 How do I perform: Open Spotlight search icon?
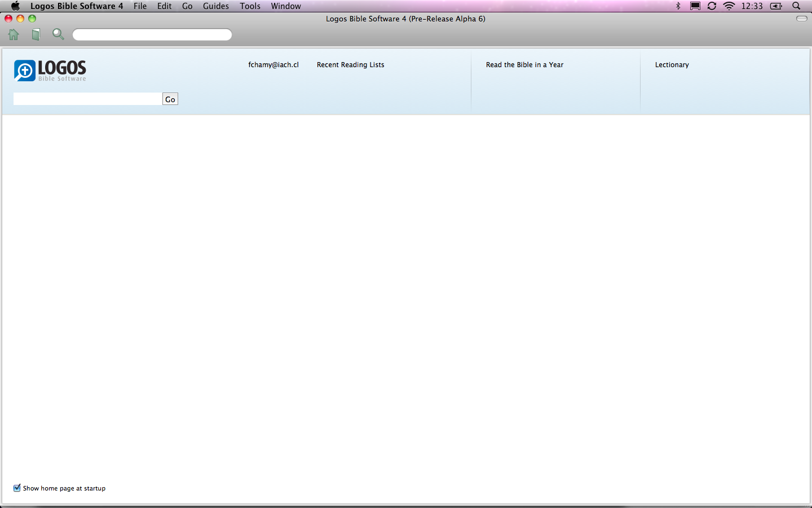click(x=796, y=6)
